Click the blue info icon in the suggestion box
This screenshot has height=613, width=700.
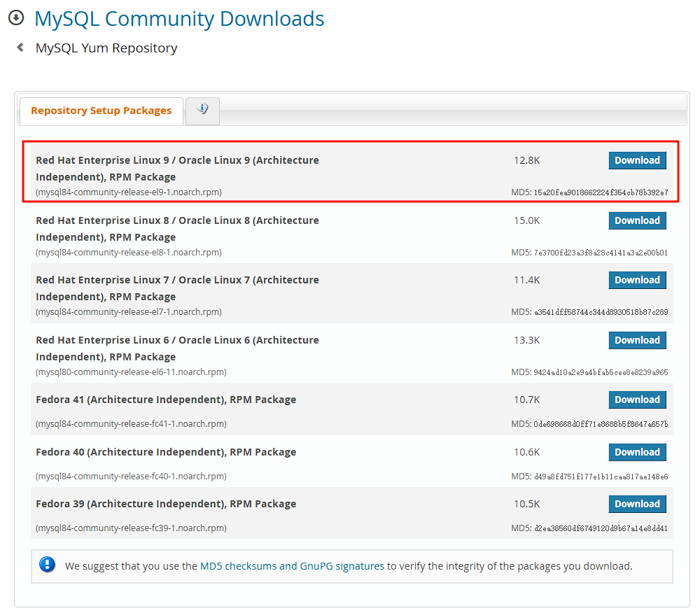tap(47, 564)
